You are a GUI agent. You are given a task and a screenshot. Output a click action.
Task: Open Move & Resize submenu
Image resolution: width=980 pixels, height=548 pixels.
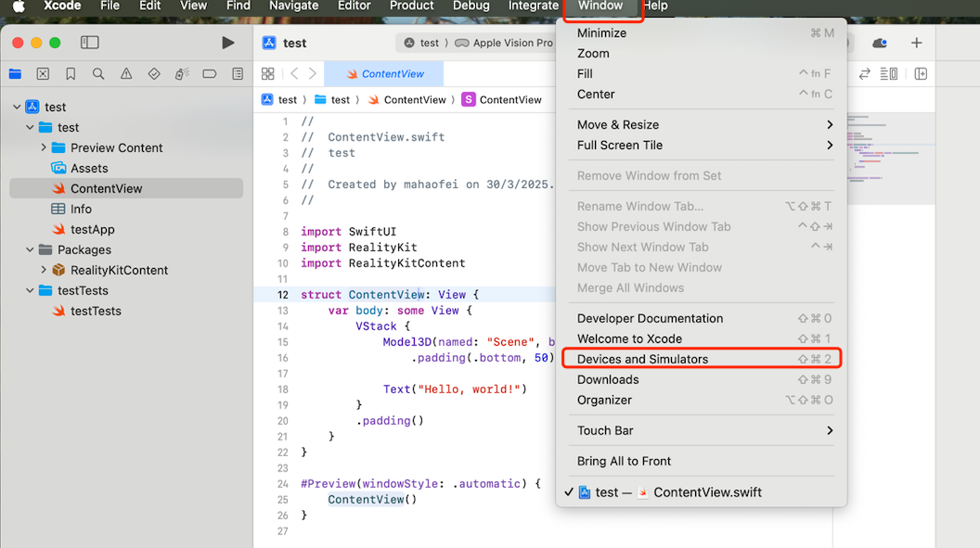click(702, 125)
